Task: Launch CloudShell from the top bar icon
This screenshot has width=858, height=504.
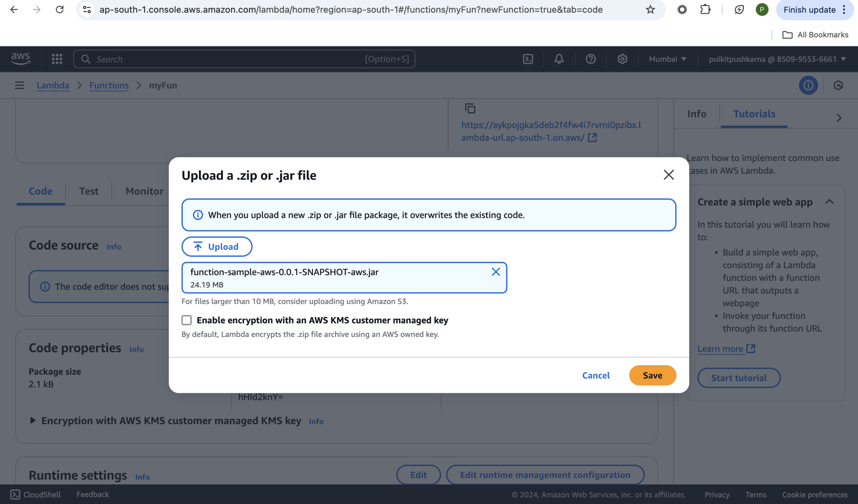Action: pyautogui.click(x=528, y=59)
